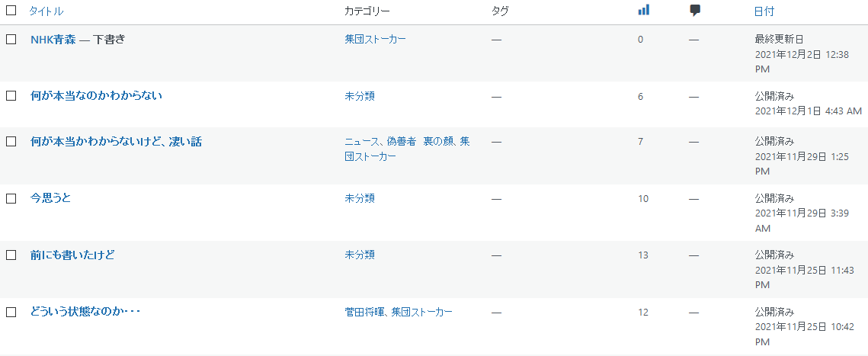Click view count 13 for 前にも書いたけど

[x=643, y=255]
